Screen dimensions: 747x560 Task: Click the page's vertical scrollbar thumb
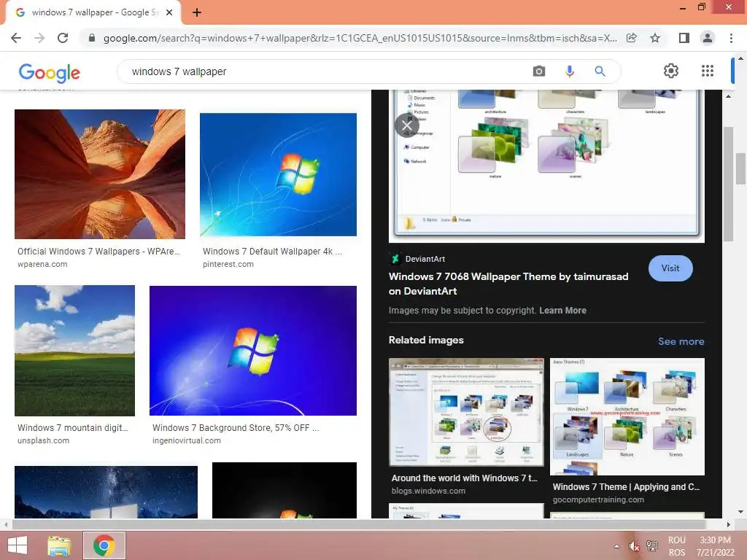tap(740, 168)
